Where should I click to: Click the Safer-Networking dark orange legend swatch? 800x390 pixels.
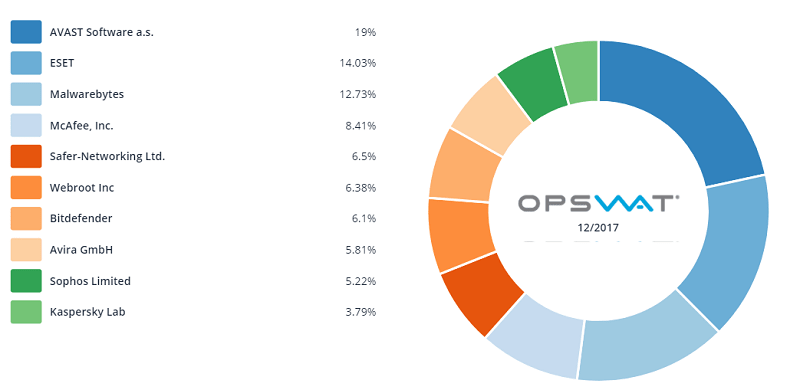pos(26,156)
